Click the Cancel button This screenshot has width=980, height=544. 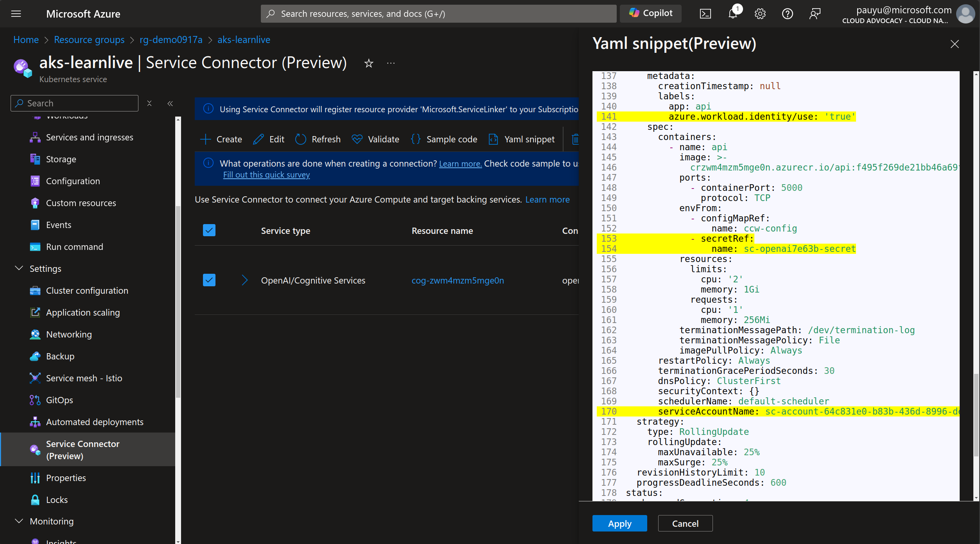(685, 523)
